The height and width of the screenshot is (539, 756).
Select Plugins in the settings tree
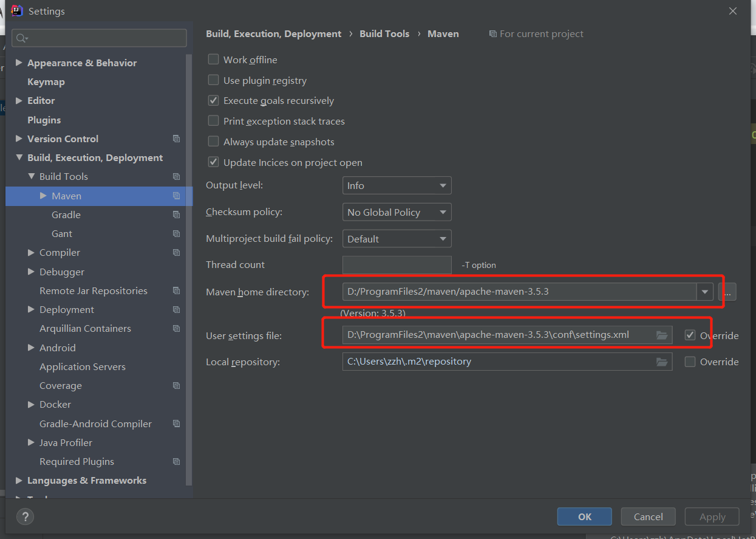(44, 120)
